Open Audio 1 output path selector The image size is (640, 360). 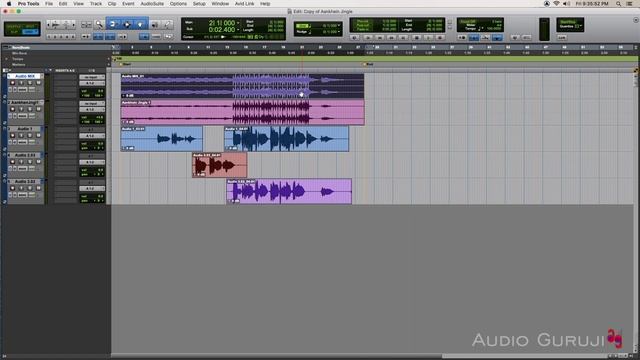(x=92, y=136)
